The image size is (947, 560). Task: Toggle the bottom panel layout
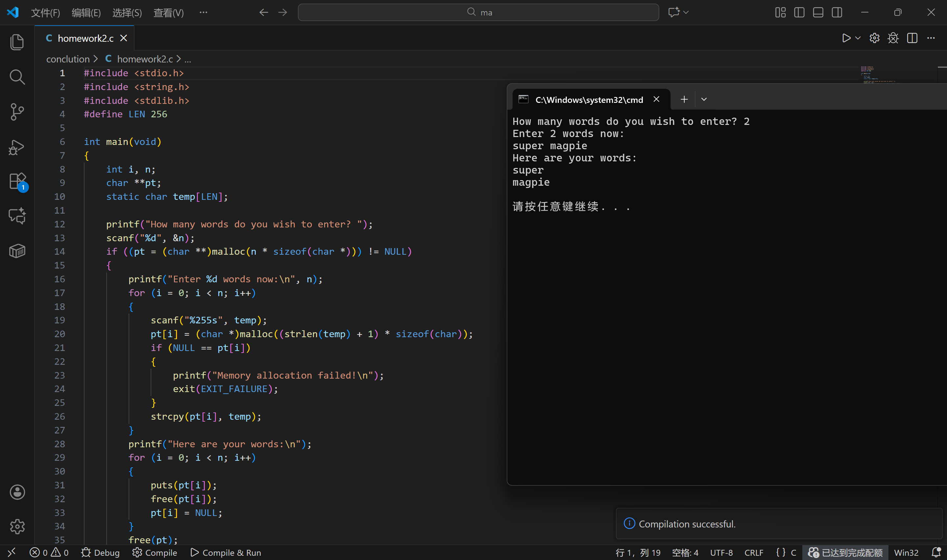818,12
